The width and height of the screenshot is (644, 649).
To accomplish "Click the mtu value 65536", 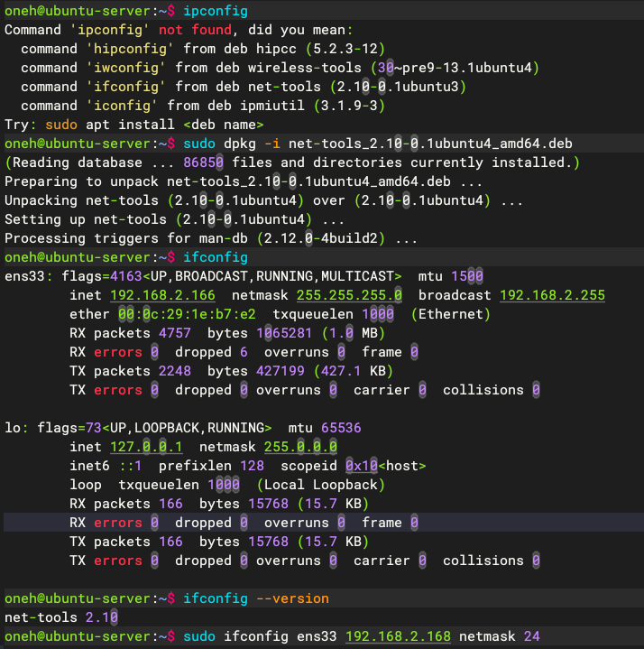I will (341, 428).
